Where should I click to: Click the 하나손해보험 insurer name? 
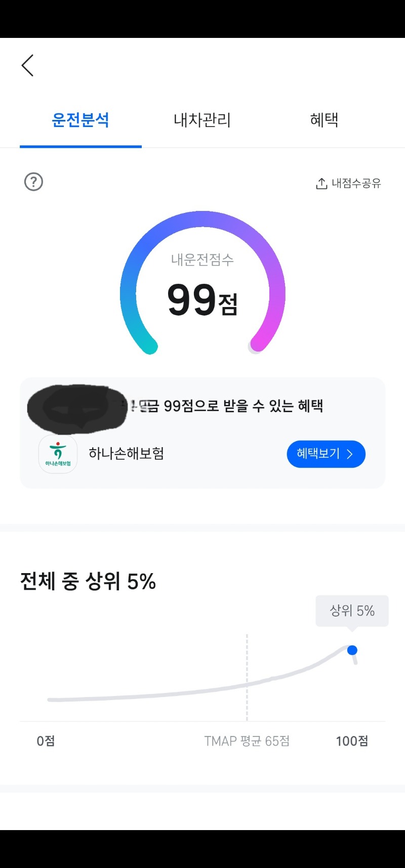[x=126, y=454]
